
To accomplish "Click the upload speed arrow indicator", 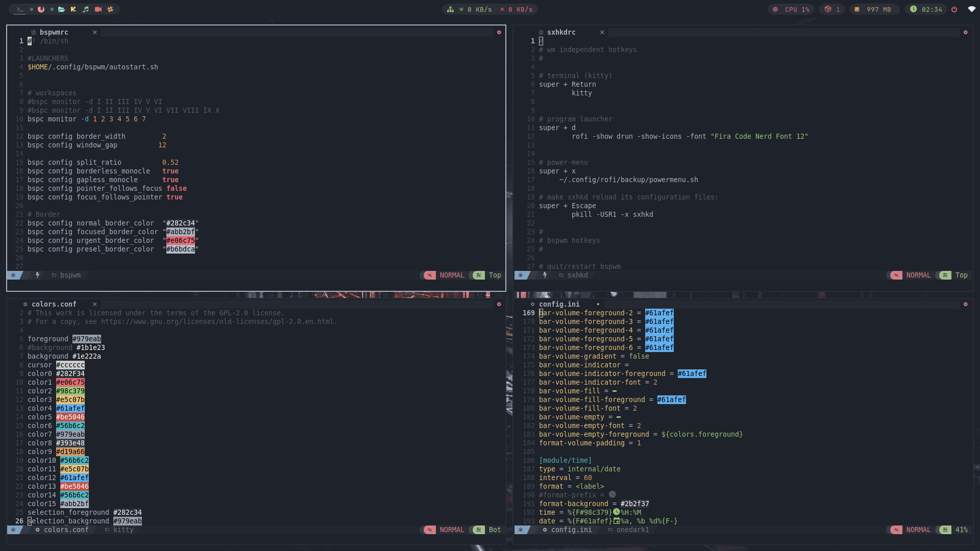I will (502, 9).
